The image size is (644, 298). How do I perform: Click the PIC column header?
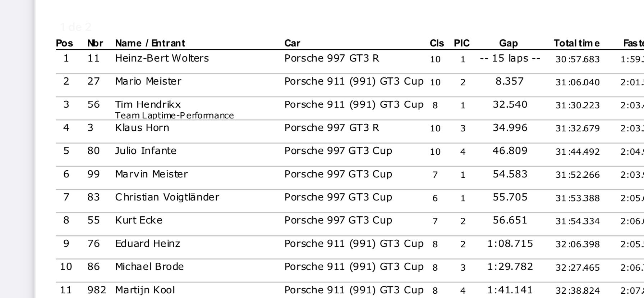tap(462, 43)
